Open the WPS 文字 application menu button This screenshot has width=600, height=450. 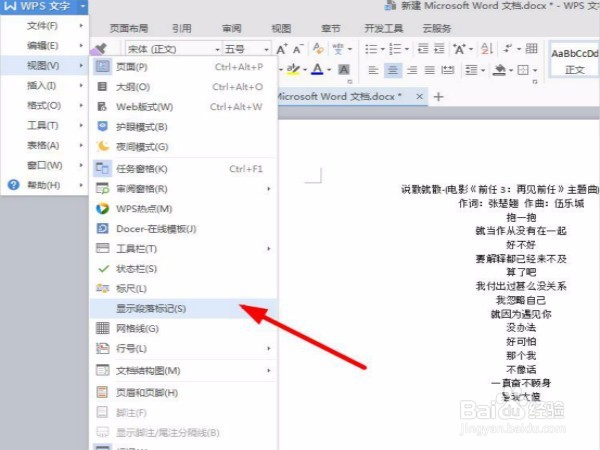point(44,7)
